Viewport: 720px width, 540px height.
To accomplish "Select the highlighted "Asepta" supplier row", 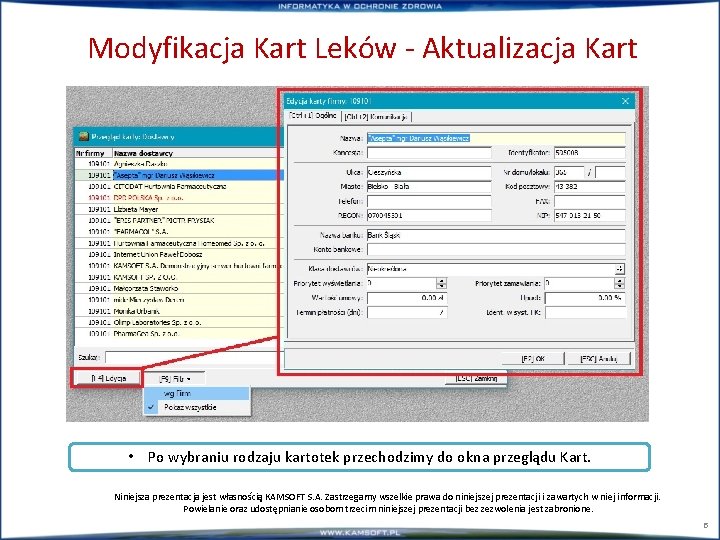I will [179, 175].
